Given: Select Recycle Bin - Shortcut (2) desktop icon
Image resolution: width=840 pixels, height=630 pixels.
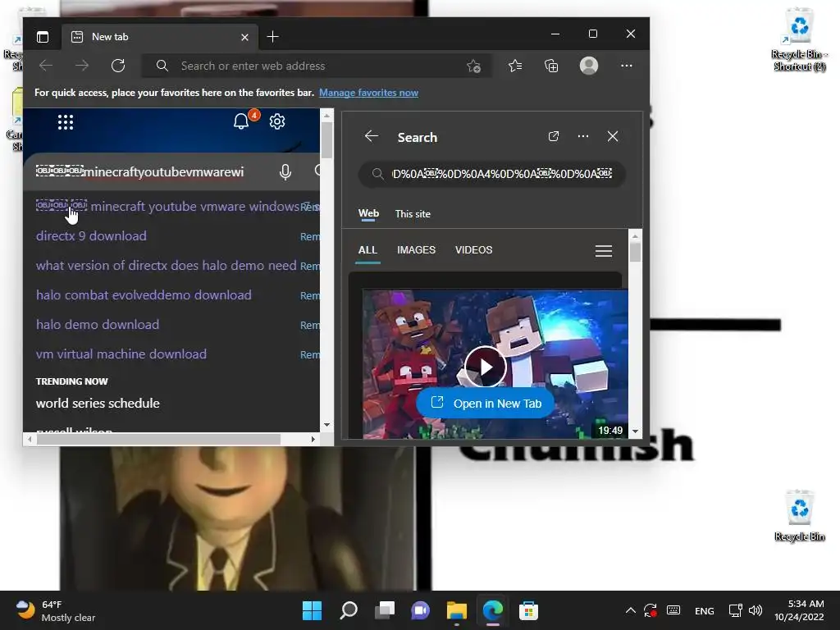Looking at the screenshot, I should point(799,40).
